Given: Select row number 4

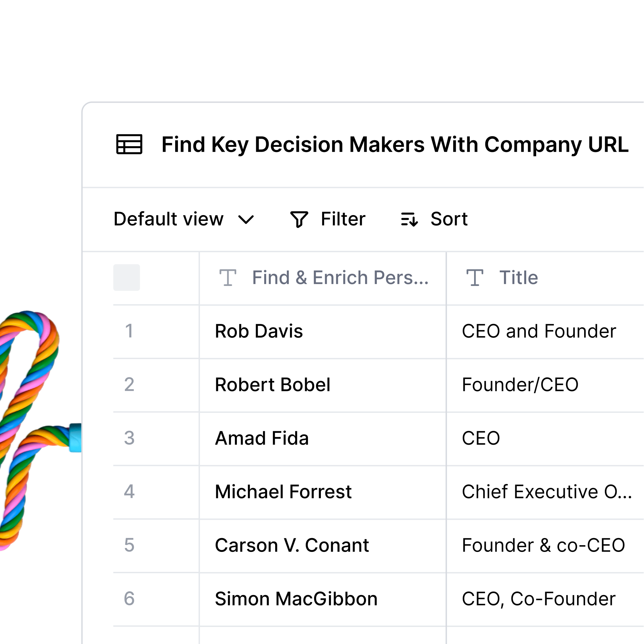Looking at the screenshot, I should pos(129,492).
